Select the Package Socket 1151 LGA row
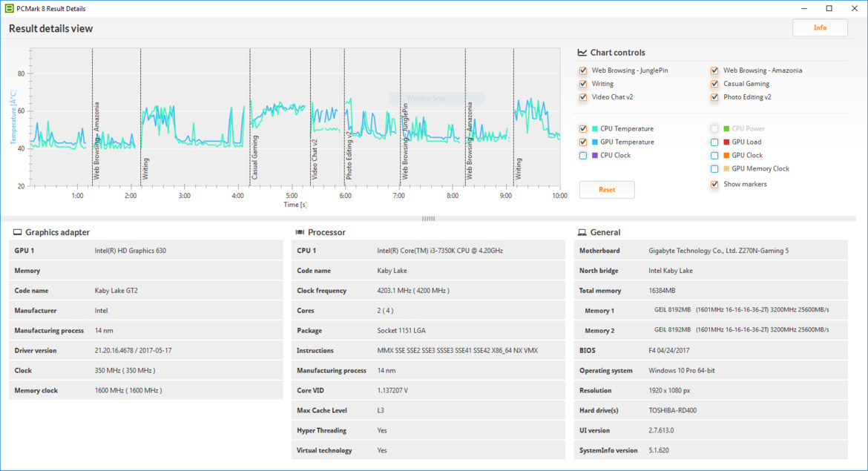Image resolution: width=868 pixels, height=471 pixels. pos(428,330)
